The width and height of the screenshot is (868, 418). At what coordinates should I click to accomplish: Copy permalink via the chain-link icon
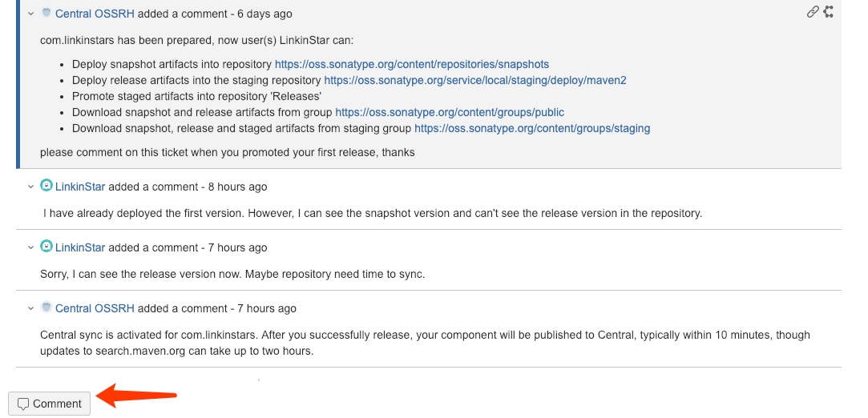pos(813,12)
